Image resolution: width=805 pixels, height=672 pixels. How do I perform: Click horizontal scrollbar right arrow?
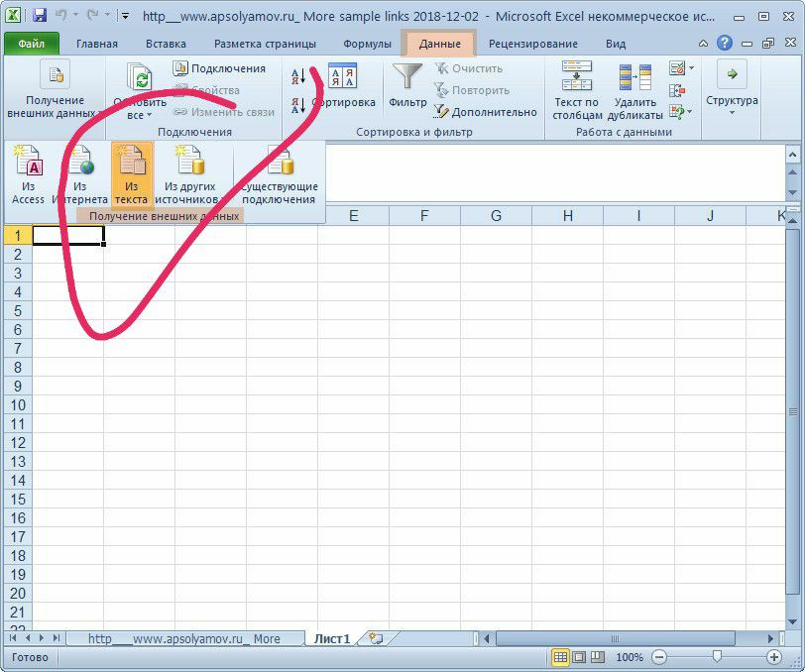(770, 638)
